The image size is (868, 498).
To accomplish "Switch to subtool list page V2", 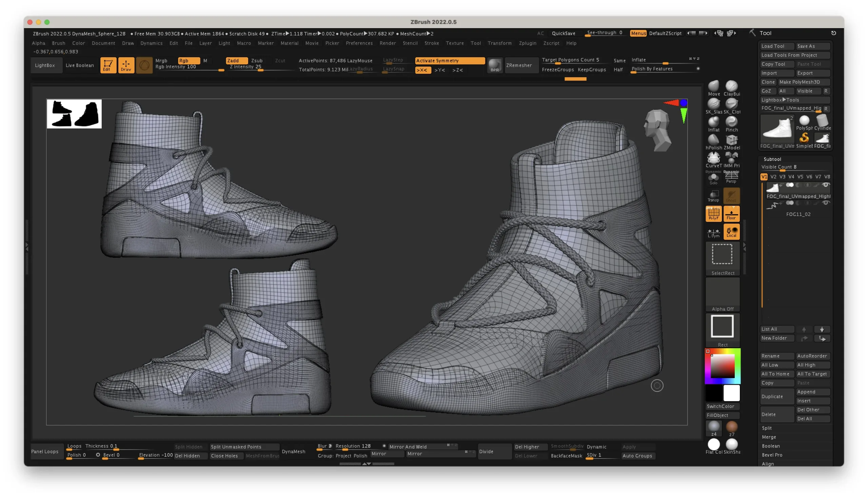I will 773,177.
